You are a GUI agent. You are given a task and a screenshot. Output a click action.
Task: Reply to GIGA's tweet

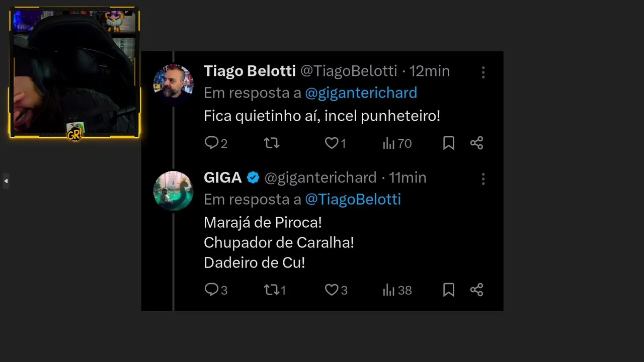[211, 290]
